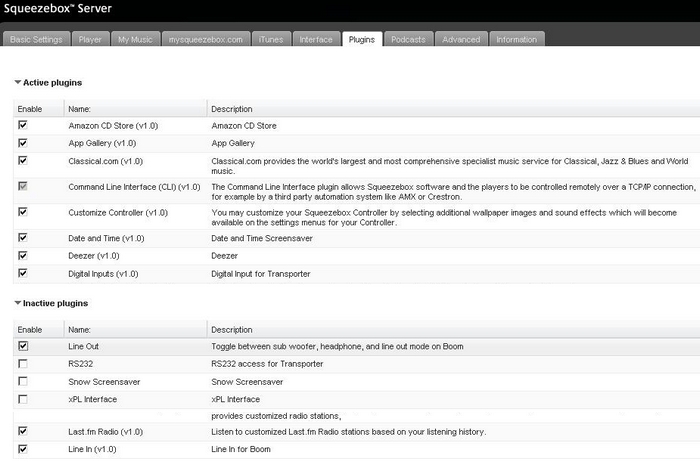Uncheck the Last.fm Radio plugin

(x=23, y=431)
